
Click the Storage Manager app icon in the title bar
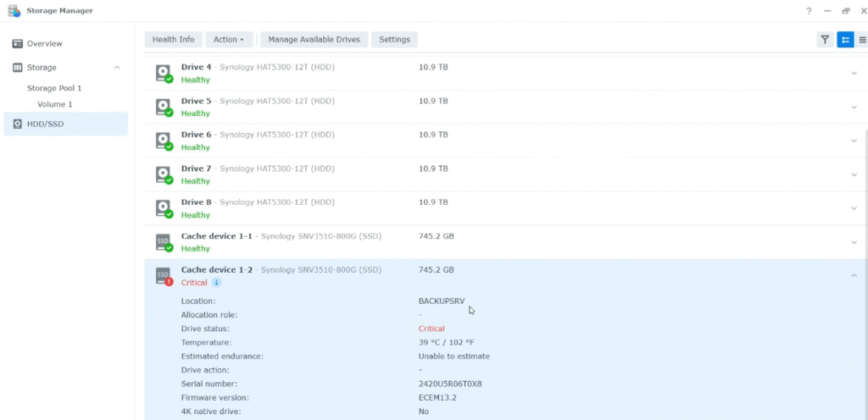(x=14, y=10)
